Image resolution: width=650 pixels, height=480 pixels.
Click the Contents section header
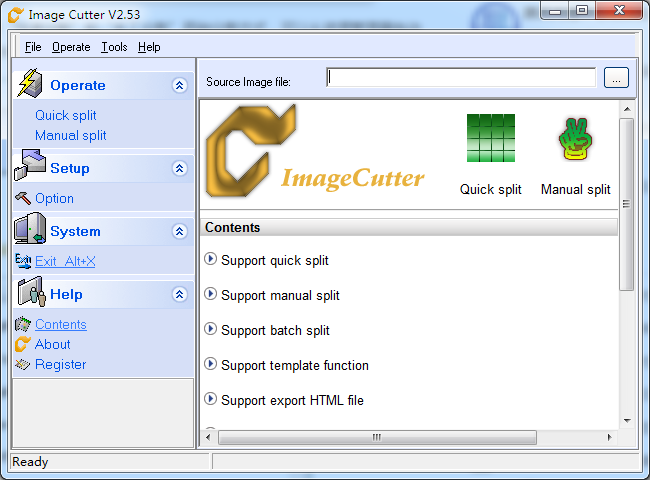pyautogui.click(x=409, y=228)
